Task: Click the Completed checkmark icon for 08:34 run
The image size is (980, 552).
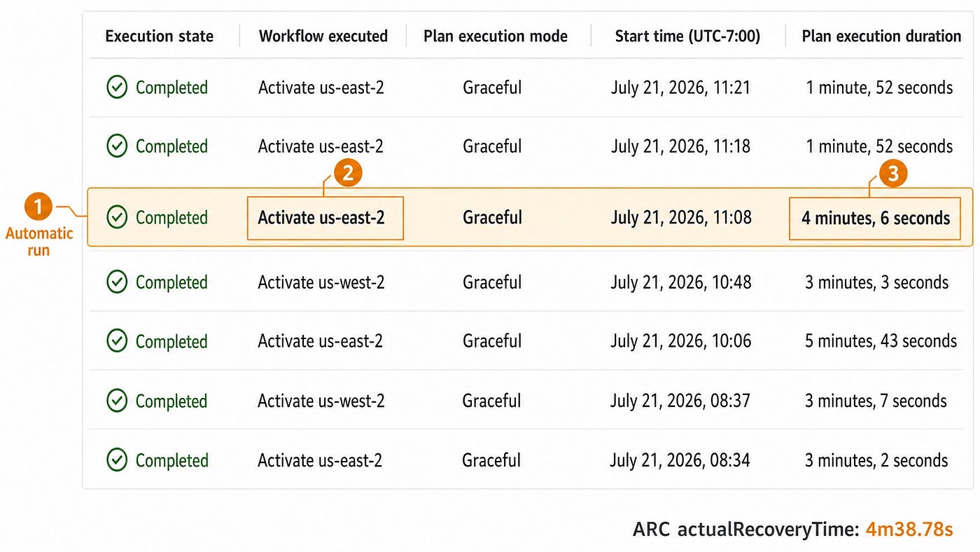Action: coord(117,460)
